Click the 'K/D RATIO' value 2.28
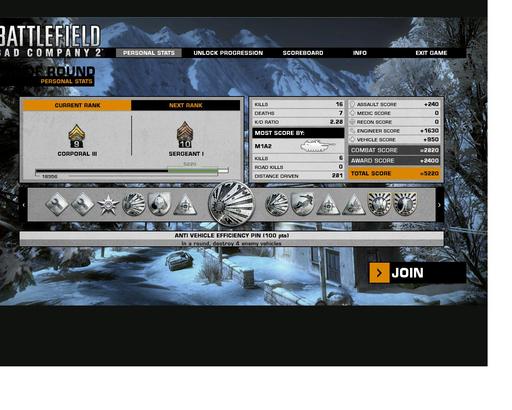The width and height of the screenshot is (512, 410). click(336, 122)
